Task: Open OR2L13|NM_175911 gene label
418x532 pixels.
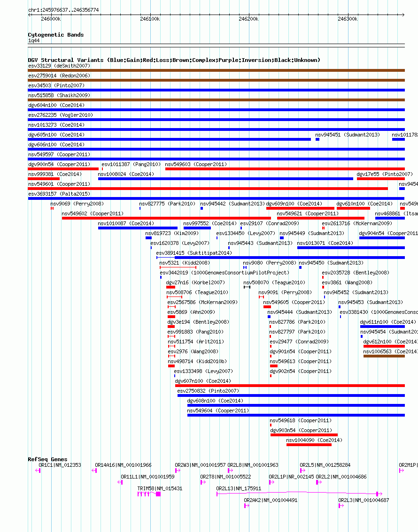Action: [x=239, y=488]
